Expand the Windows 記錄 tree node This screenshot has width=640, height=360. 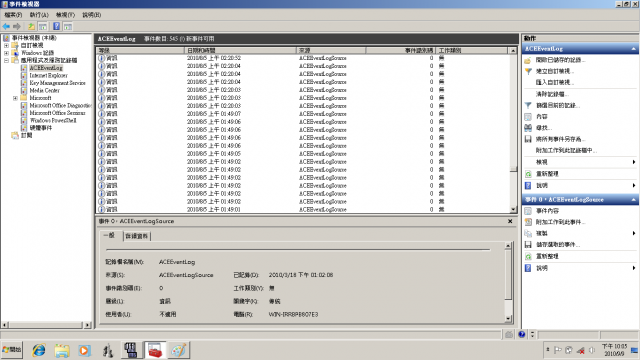tap(7, 53)
